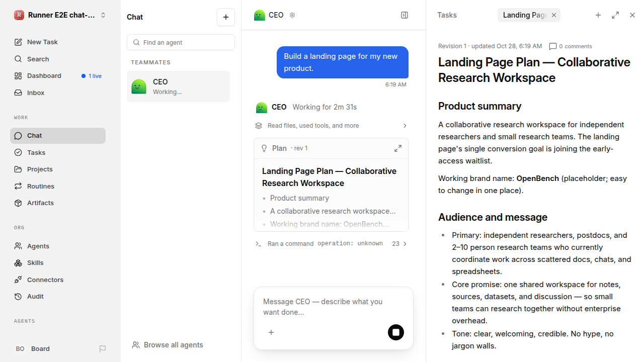Open Tasks in the Work section

(58, 152)
